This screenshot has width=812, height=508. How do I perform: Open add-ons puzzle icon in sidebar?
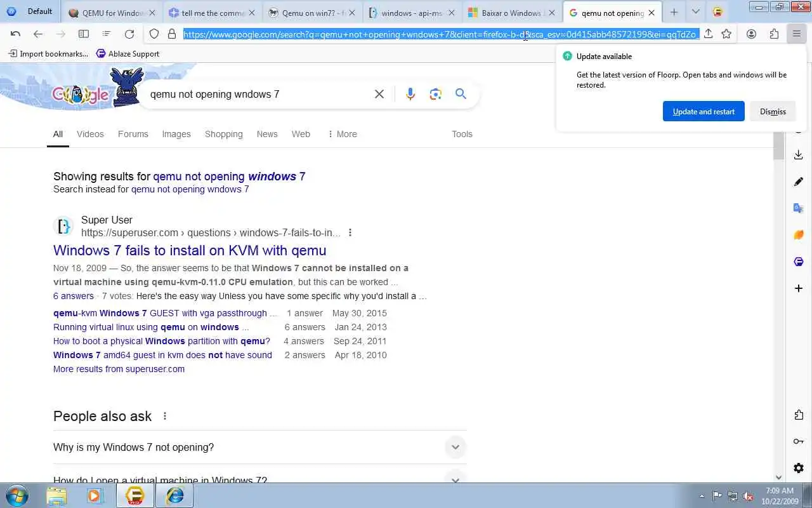[x=799, y=415]
